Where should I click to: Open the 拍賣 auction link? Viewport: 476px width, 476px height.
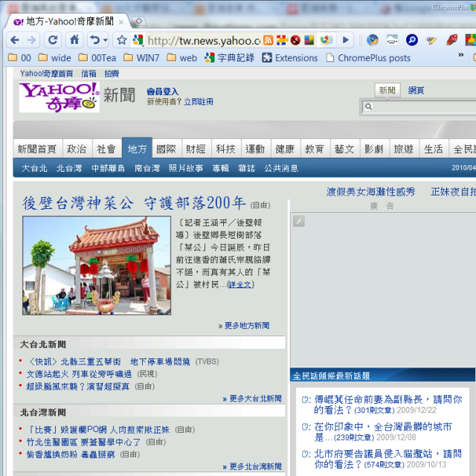(x=112, y=74)
